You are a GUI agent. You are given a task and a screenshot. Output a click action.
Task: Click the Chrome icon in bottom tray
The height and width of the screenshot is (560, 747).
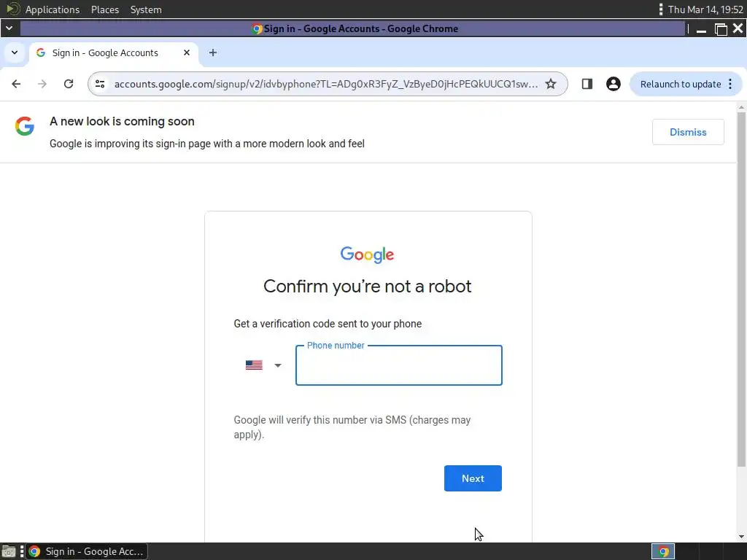click(x=663, y=551)
